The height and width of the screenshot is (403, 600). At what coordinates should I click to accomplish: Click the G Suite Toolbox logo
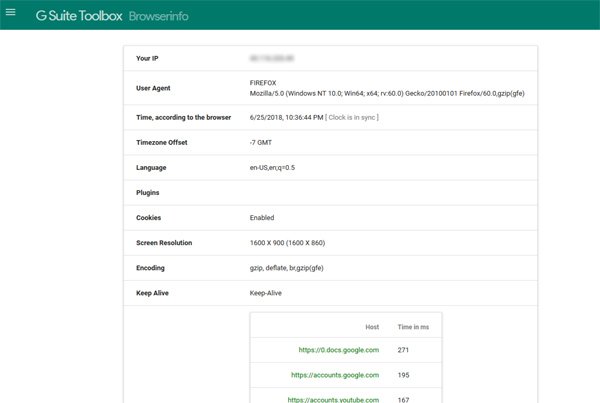(79, 16)
